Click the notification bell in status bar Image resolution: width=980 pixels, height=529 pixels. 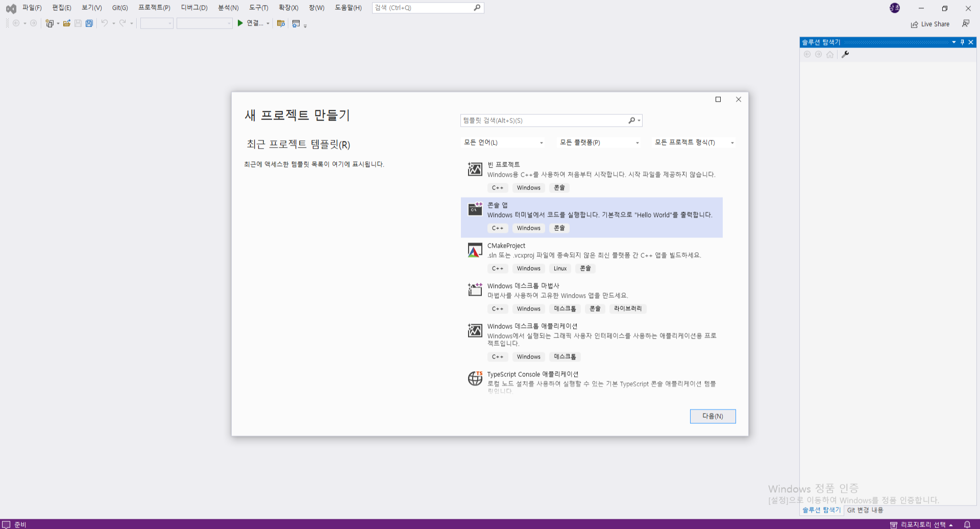967,524
